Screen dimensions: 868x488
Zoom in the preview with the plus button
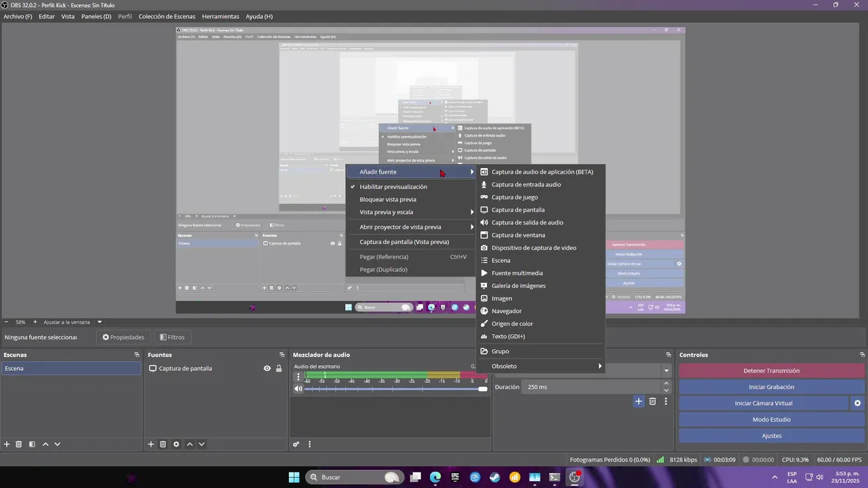click(x=35, y=322)
